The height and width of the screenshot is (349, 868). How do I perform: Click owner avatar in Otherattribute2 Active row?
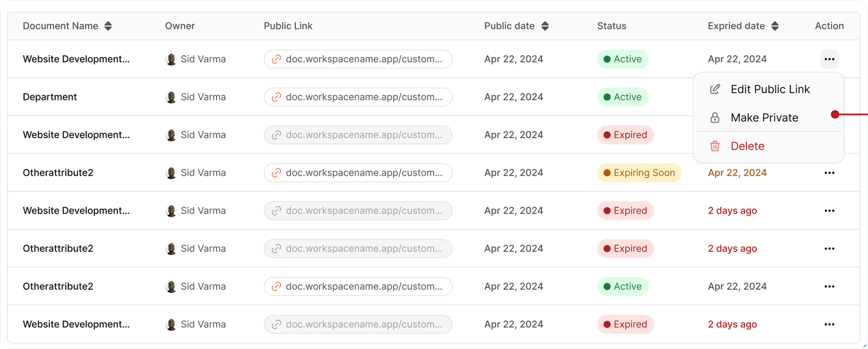click(x=171, y=286)
